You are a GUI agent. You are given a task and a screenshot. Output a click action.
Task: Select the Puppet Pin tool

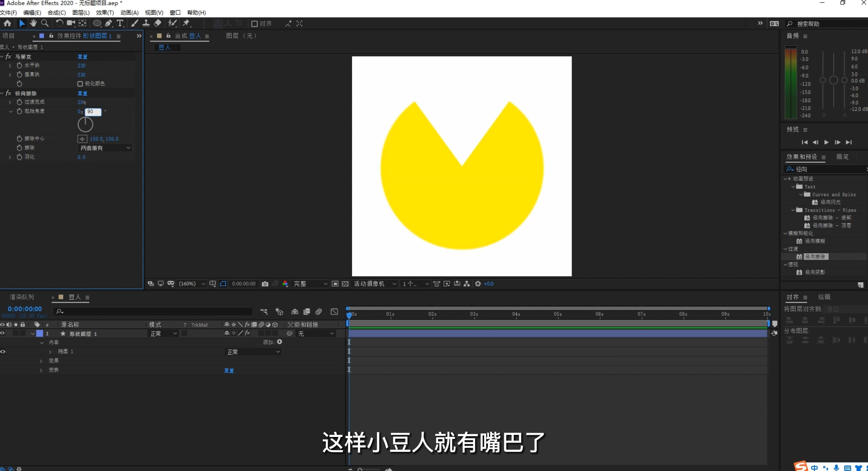pos(186,23)
